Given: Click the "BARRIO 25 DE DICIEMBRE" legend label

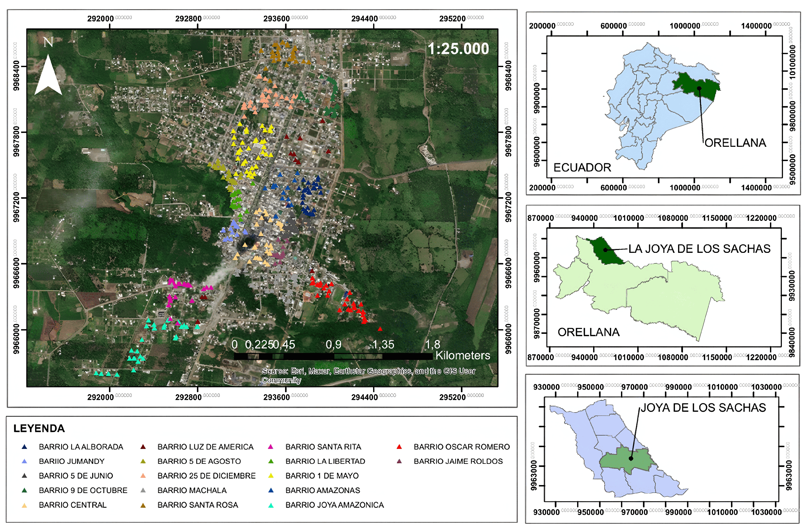Looking at the screenshot, I should coord(207,476).
